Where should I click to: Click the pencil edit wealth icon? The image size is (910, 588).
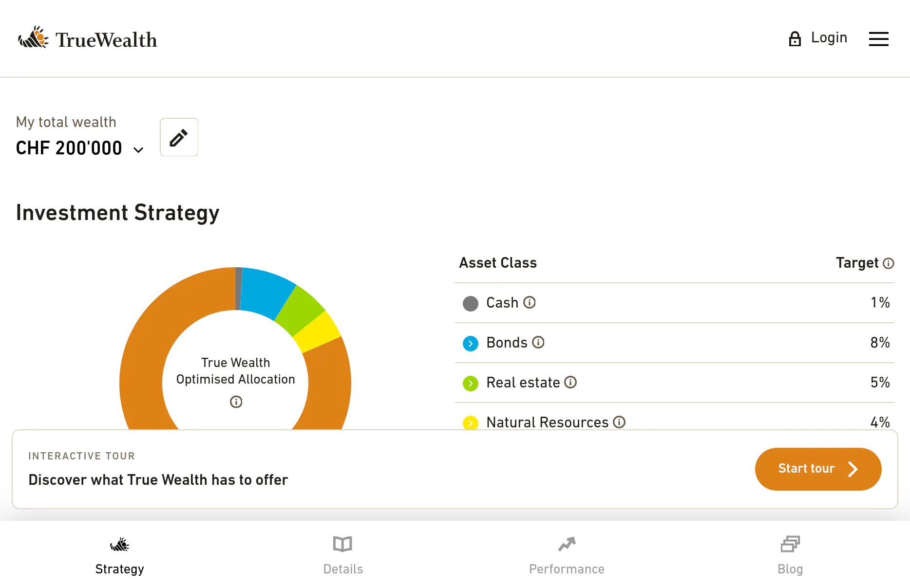pyautogui.click(x=179, y=137)
